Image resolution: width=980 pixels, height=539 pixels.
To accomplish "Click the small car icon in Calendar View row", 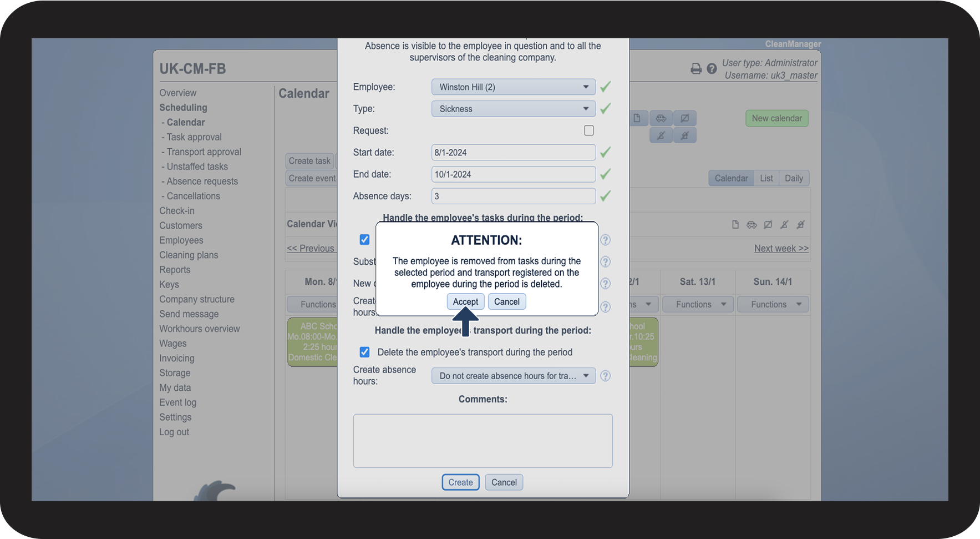I will click(751, 225).
